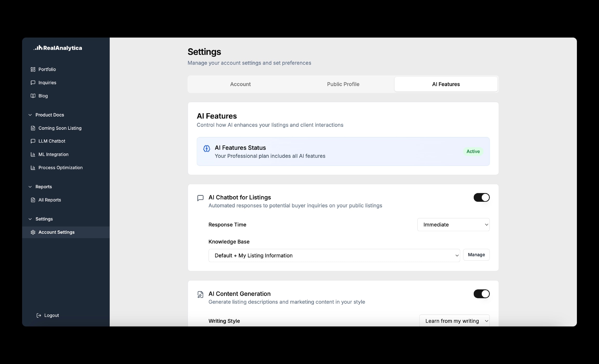View All Reports

[x=66, y=200]
